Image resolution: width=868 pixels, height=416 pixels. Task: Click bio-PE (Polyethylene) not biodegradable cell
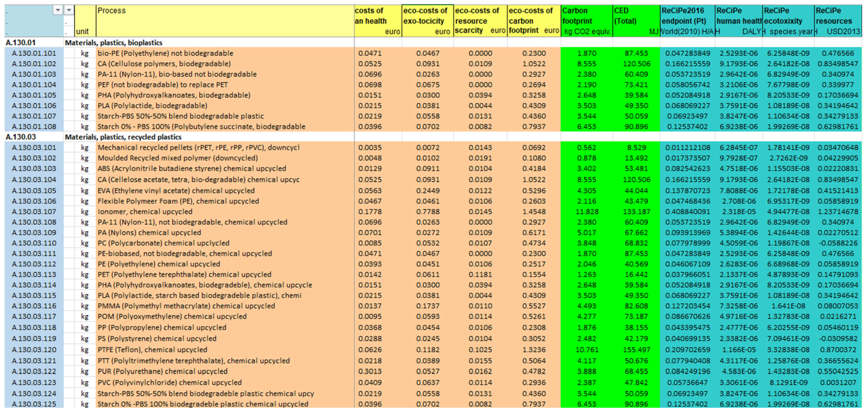click(165, 53)
